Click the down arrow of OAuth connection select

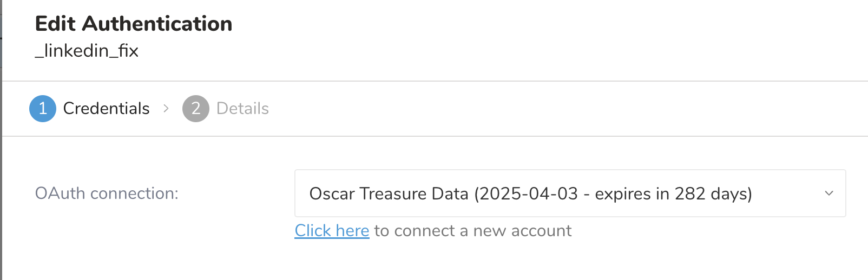click(828, 194)
